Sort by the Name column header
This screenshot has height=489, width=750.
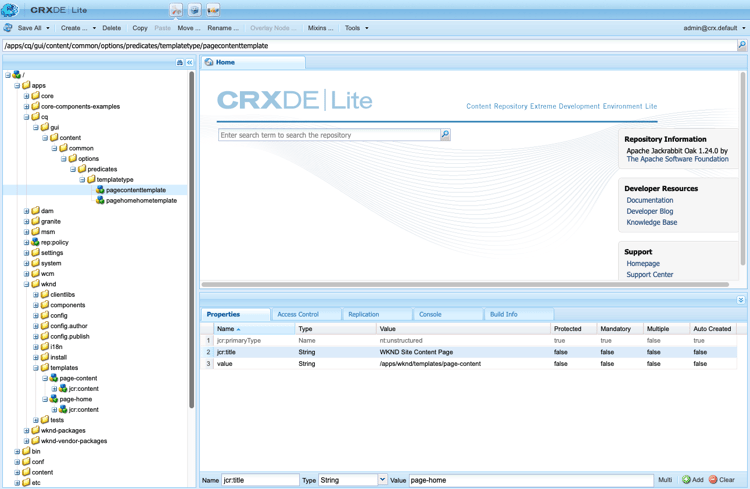[254, 329]
